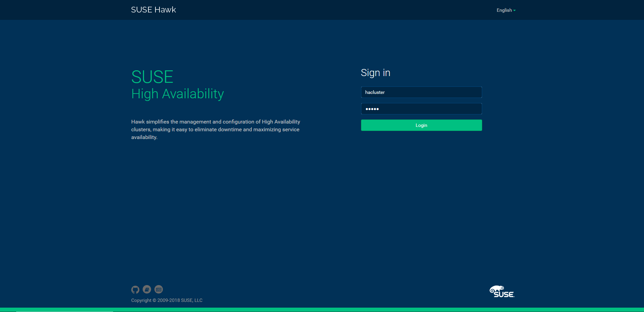The height and width of the screenshot is (312, 644).
Task: Open the GitHub icon link in footer
Action: (x=135, y=289)
